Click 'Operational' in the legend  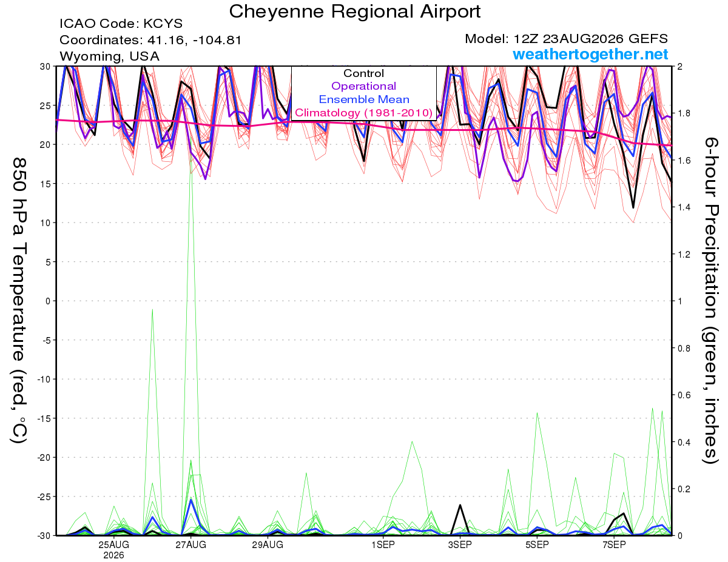pos(364,86)
